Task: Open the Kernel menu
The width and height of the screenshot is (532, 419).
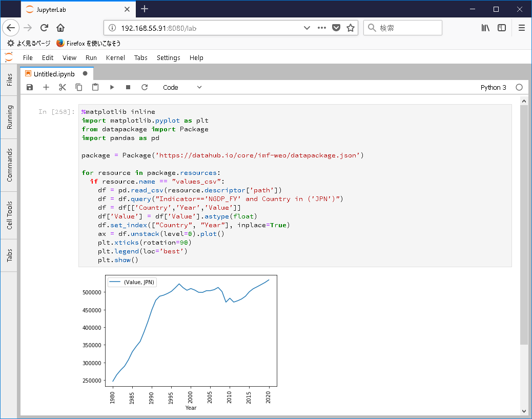Action: click(115, 57)
